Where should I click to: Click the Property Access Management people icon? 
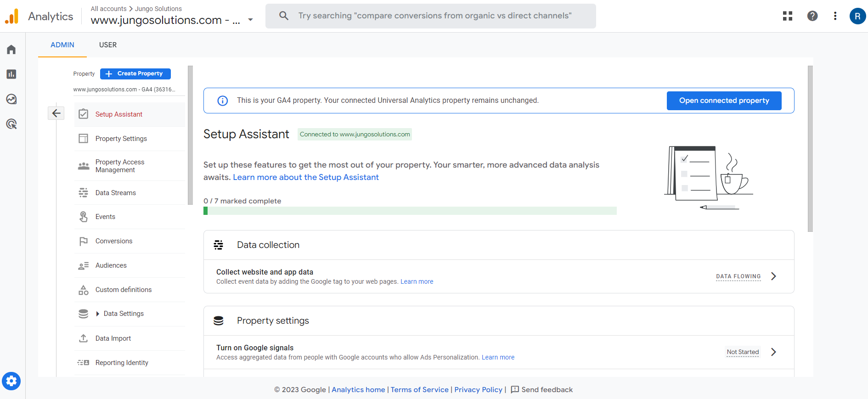click(84, 166)
